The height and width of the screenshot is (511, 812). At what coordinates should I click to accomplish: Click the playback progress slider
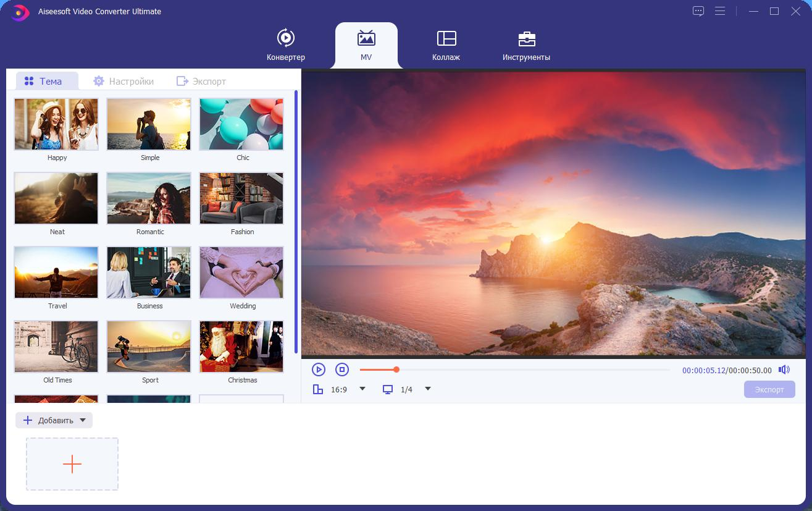coord(515,370)
